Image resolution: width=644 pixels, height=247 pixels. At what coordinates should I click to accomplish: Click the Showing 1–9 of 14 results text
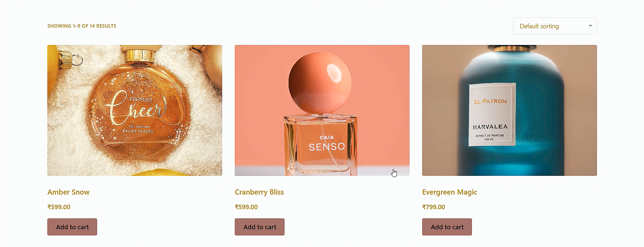(82, 26)
